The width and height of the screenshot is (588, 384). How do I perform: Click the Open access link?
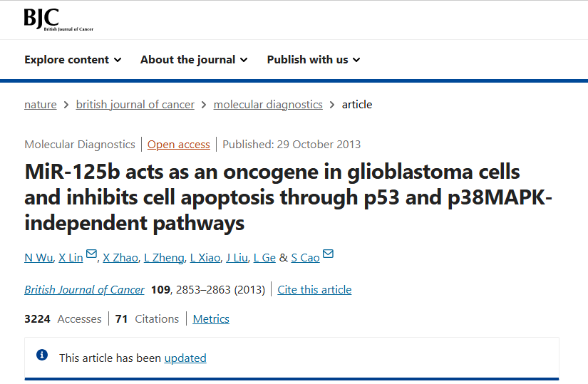coord(178,145)
